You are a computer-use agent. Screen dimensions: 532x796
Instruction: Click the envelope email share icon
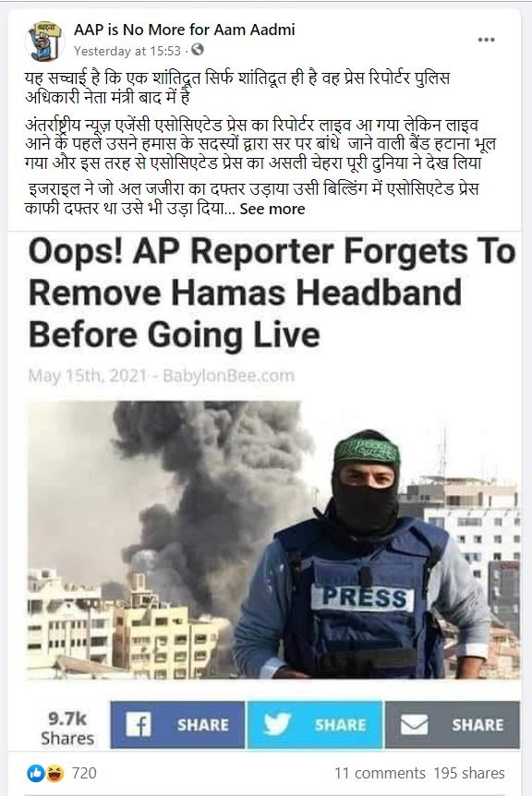tap(414, 724)
